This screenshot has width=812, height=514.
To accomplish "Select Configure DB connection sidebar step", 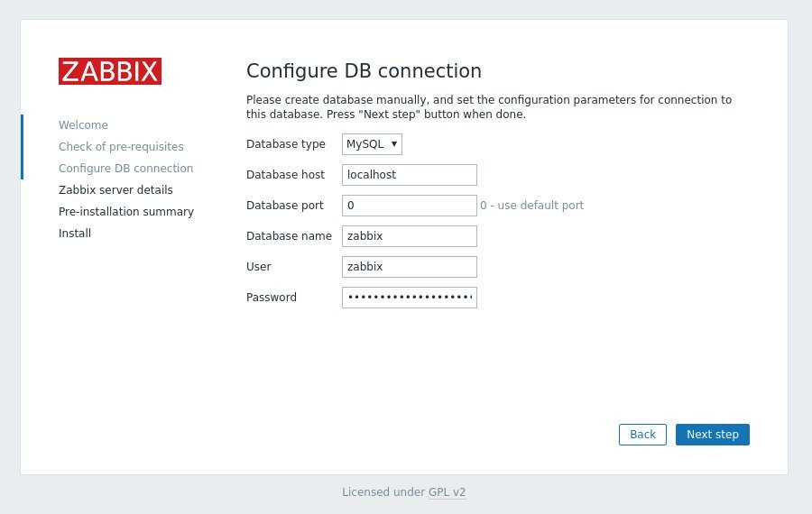I will [125, 169].
